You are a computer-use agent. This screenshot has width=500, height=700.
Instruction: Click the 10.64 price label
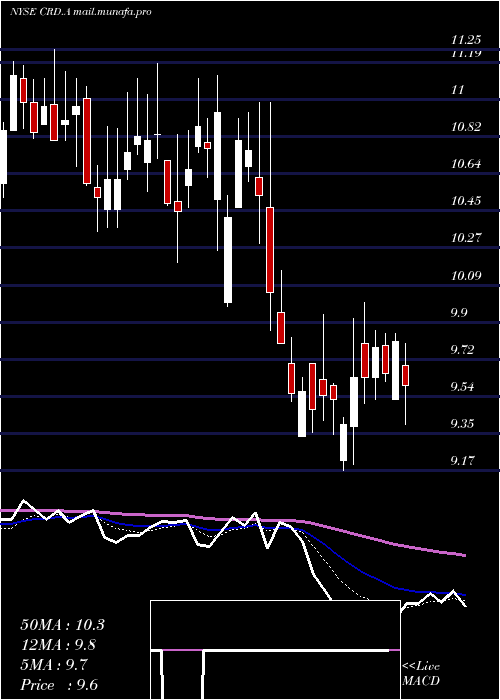coord(466,164)
